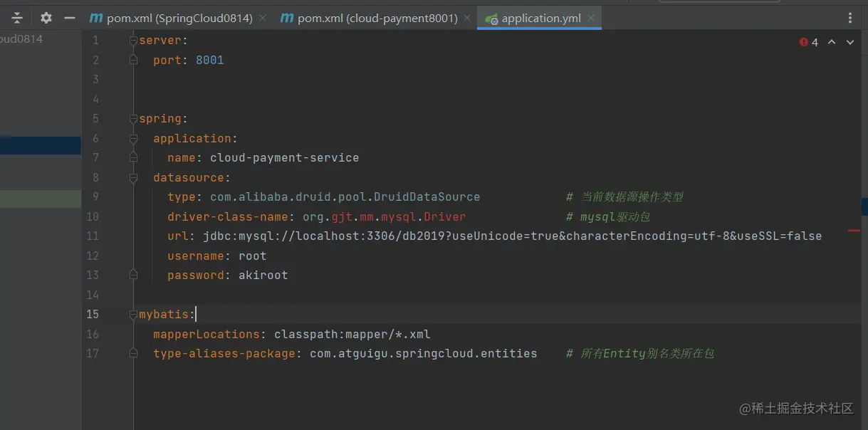This screenshot has width=868, height=430.
Task: Click the datasource key
Action: [x=189, y=177]
